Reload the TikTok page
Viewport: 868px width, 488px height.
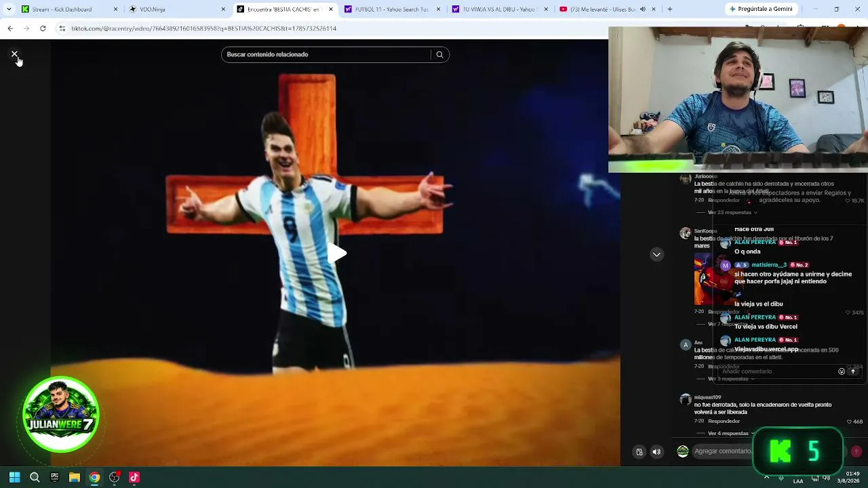tap(43, 28)
